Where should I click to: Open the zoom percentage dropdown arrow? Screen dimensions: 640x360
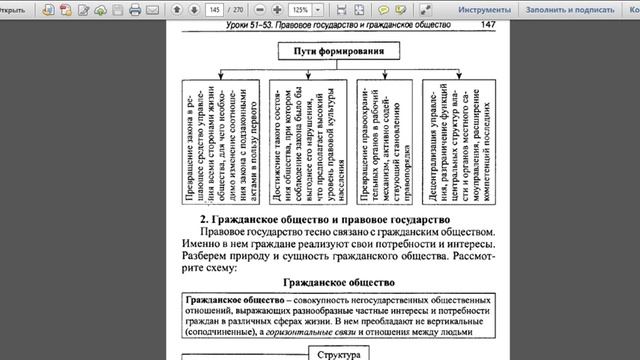click(318, 10)
